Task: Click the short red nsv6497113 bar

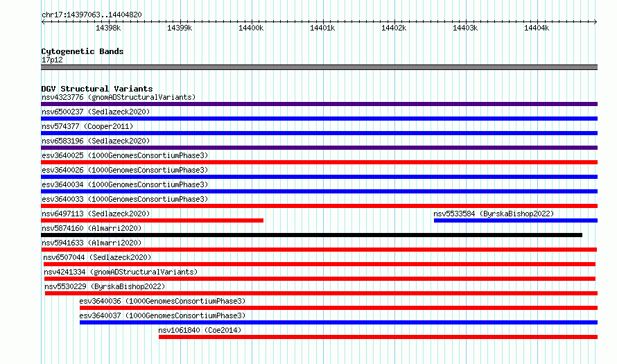Action: [152, 220]
